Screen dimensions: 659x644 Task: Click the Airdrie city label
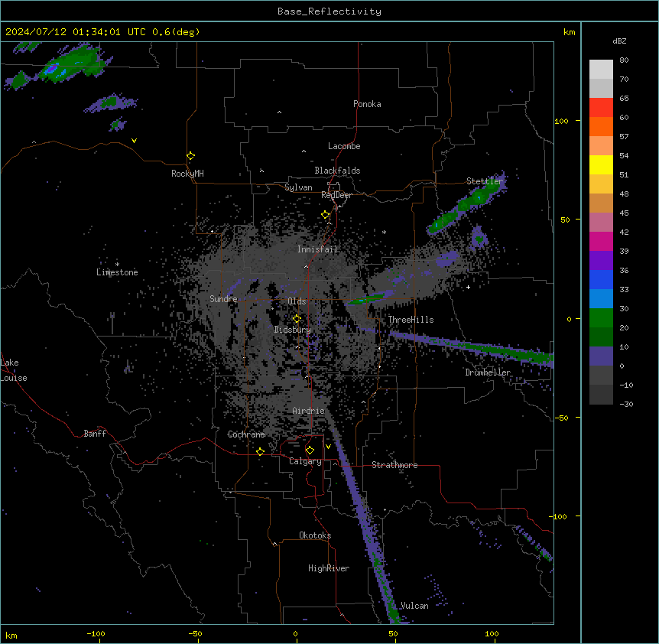pyautogui.click(x=309, y=411)
